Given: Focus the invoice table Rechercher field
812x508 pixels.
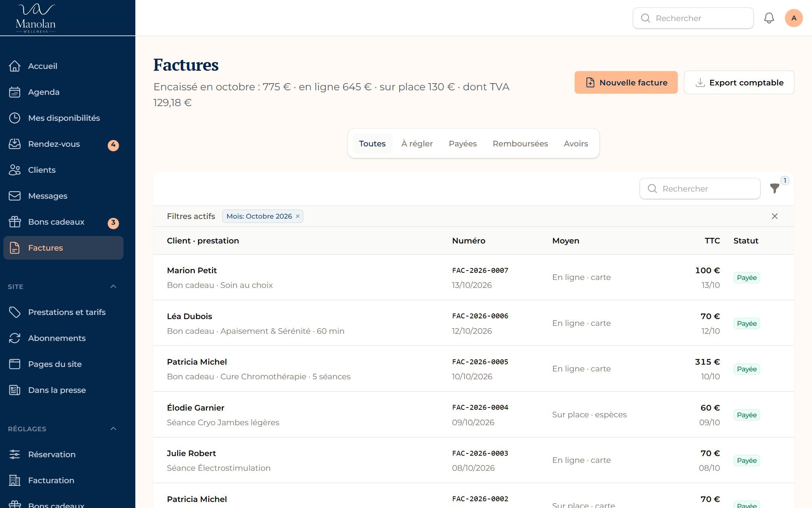Looking at the screenshot, I should click(700, 189).
